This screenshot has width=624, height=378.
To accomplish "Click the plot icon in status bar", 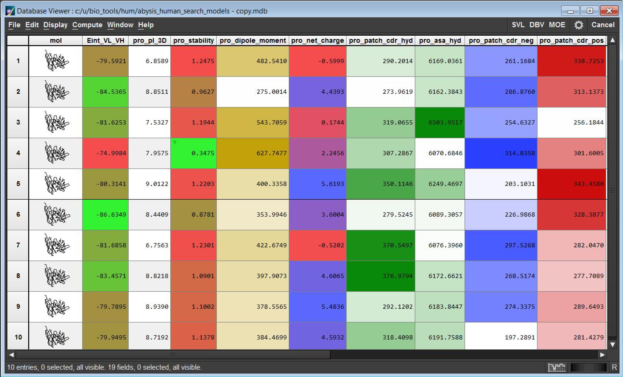I will (556, 367).
